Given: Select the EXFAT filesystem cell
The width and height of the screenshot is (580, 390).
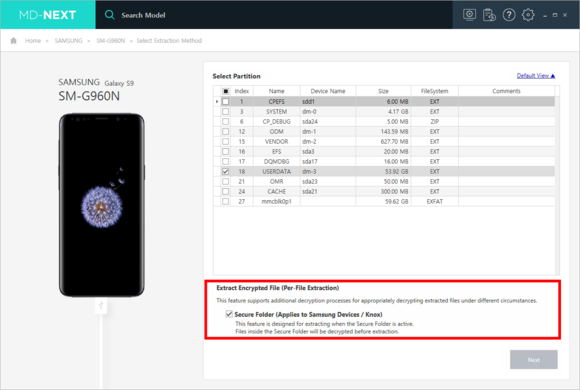Looking at the screenshot, I should point(434,201).
